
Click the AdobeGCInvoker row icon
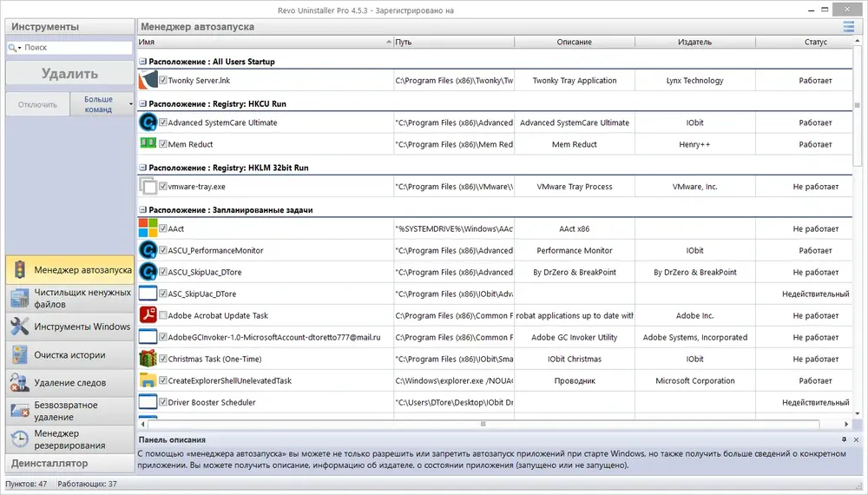pyautogui.click(x=148, y=337)
